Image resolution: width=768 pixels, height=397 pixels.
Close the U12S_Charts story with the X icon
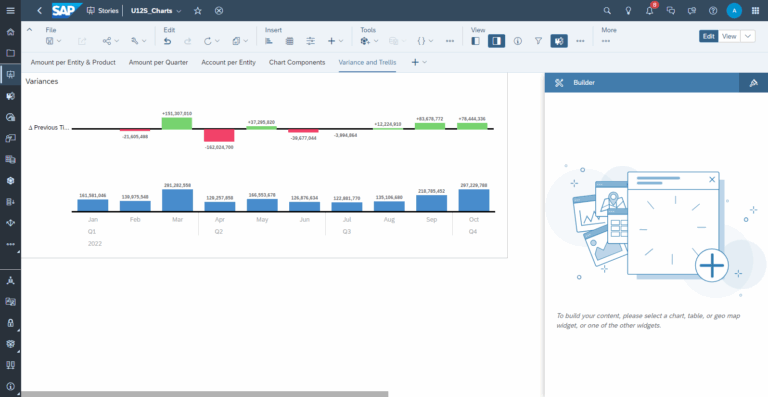pyautogui.click(x=219, y=11)
